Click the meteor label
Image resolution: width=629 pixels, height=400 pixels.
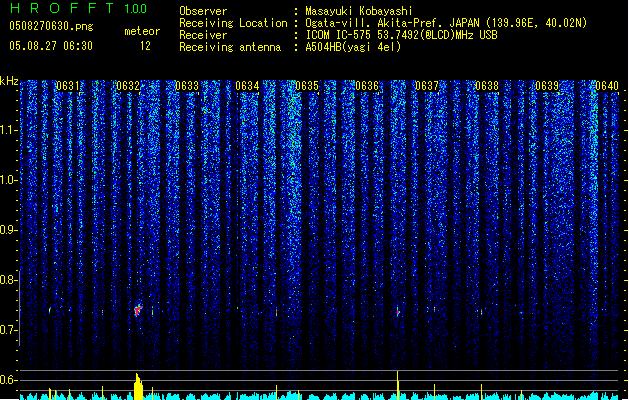[142, 31]
